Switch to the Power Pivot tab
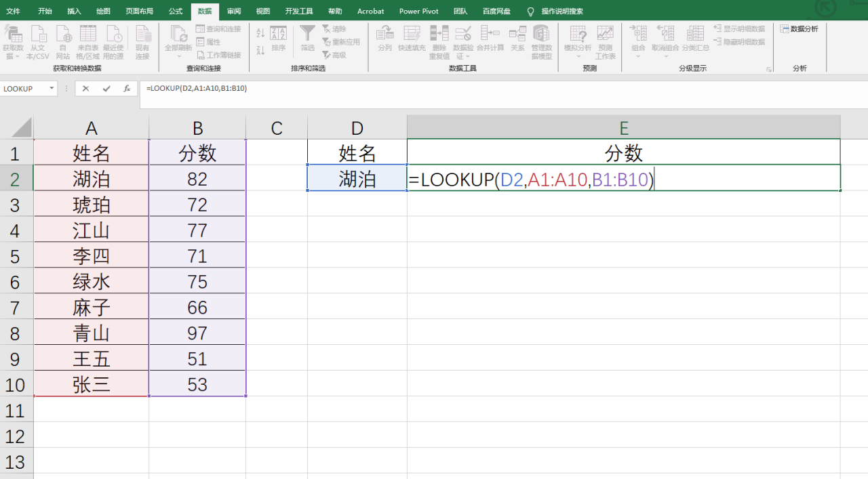The height and width of the screenshot is (479, 868). coord(420,12)
